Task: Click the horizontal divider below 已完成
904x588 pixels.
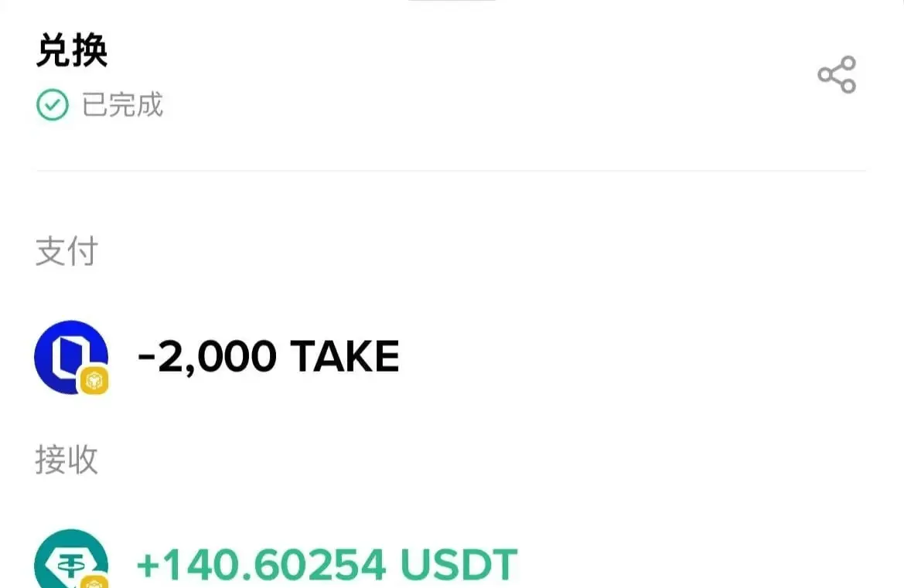Action: pos(451,171)
